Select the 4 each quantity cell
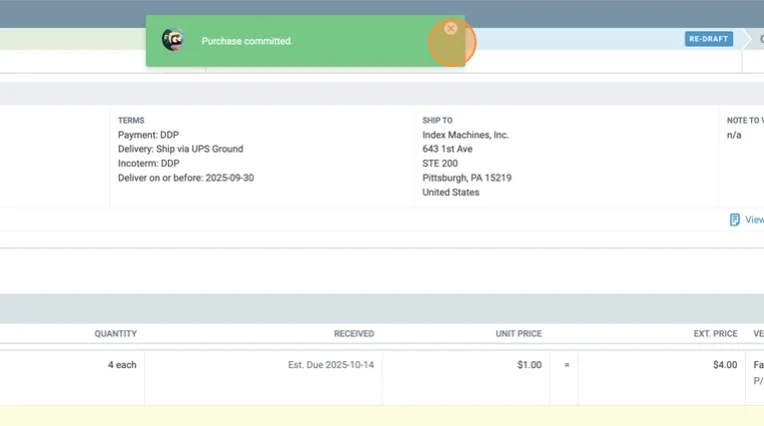 coord(122,365)
